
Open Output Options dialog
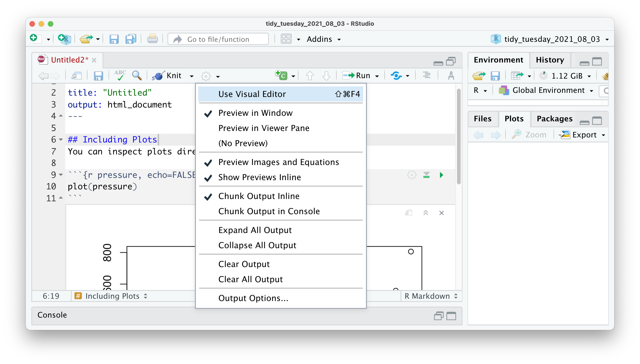tap(253, 298)
